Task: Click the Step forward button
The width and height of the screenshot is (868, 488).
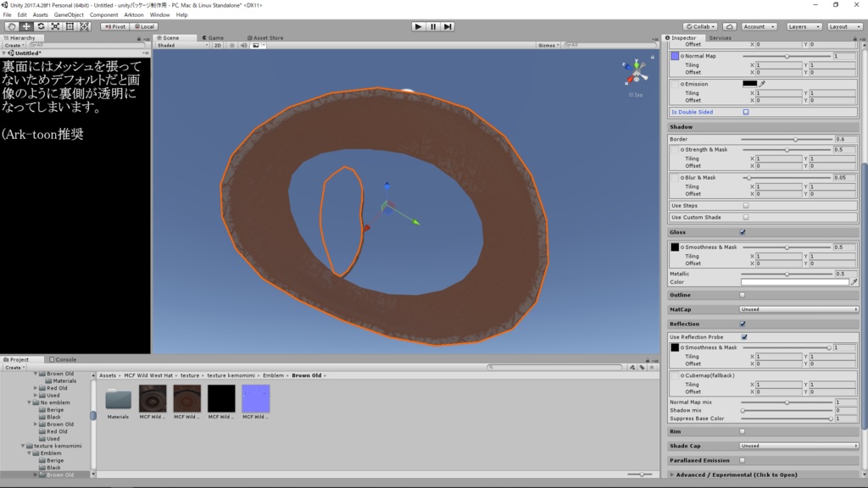Action: coord(448,26)
